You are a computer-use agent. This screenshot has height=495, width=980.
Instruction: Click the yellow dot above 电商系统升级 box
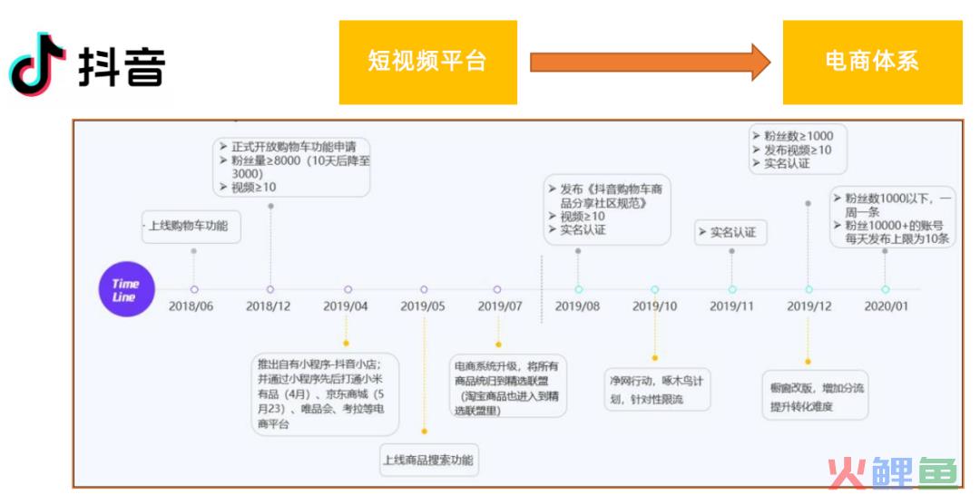coord(498,345)
